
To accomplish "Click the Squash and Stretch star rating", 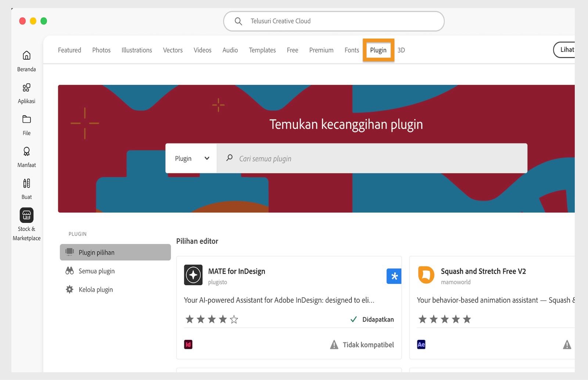I will [445, 319].
